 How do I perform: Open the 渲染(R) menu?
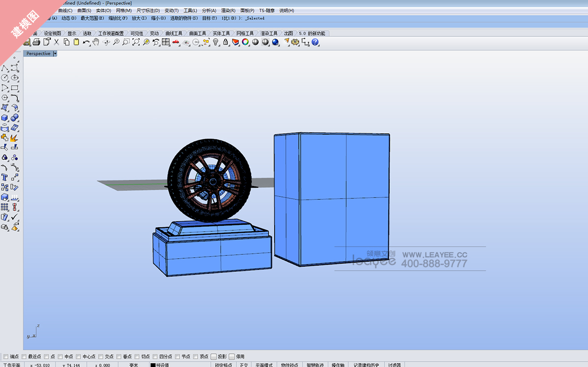click(x=228, y=10)
